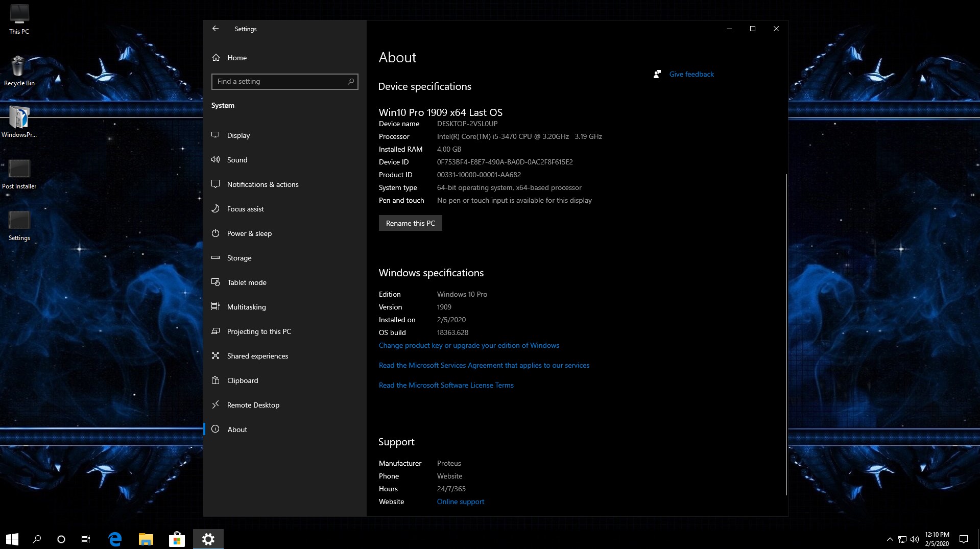Click Change product key or upgrade link
This screenshot has height=549, width=980.
469,345
